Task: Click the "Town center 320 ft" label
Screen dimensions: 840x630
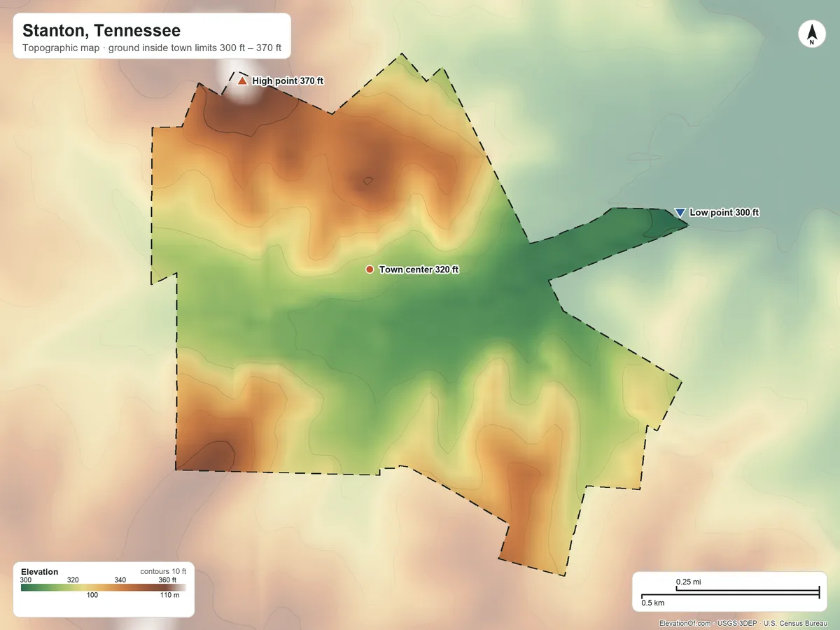Action: click(x=419, y=269)
